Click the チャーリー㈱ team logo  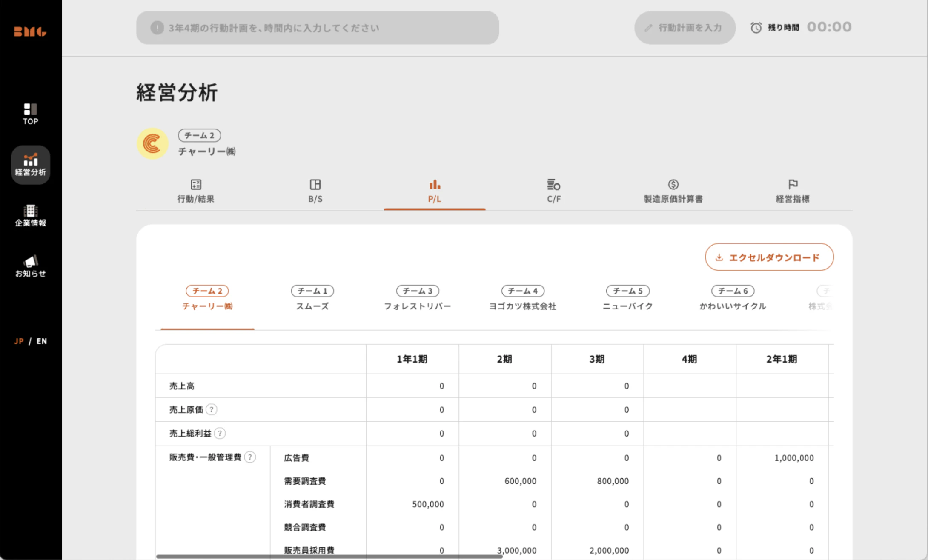tap(152, 143)
